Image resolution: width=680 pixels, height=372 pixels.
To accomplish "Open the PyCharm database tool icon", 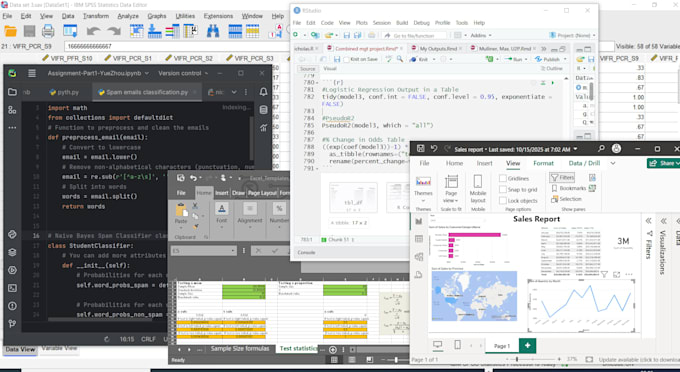I will click(263, 110).
